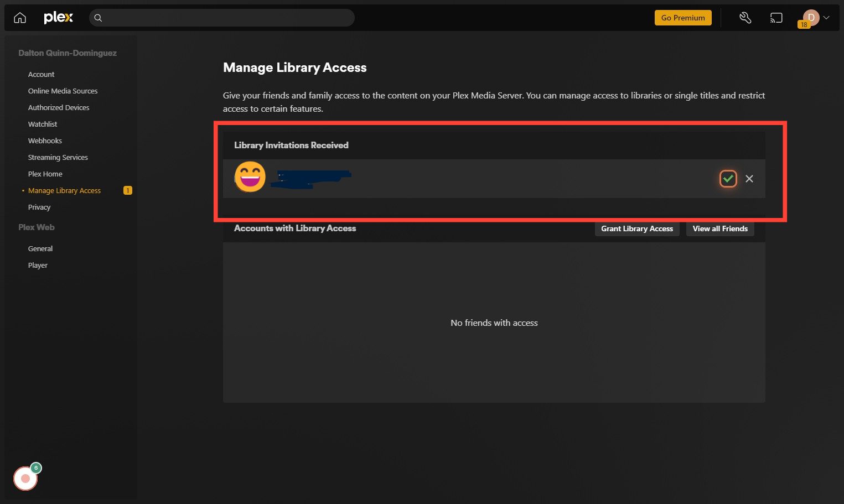Click View all Friends button
The height and width of the screenshot is (504, 844).
coord(720,228)
